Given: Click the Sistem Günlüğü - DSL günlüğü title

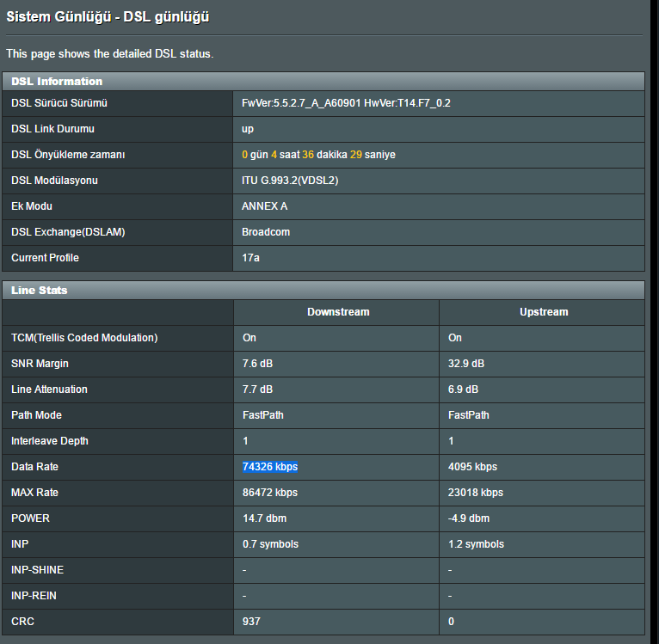Looking at the screenshot, I should point(108,17).
